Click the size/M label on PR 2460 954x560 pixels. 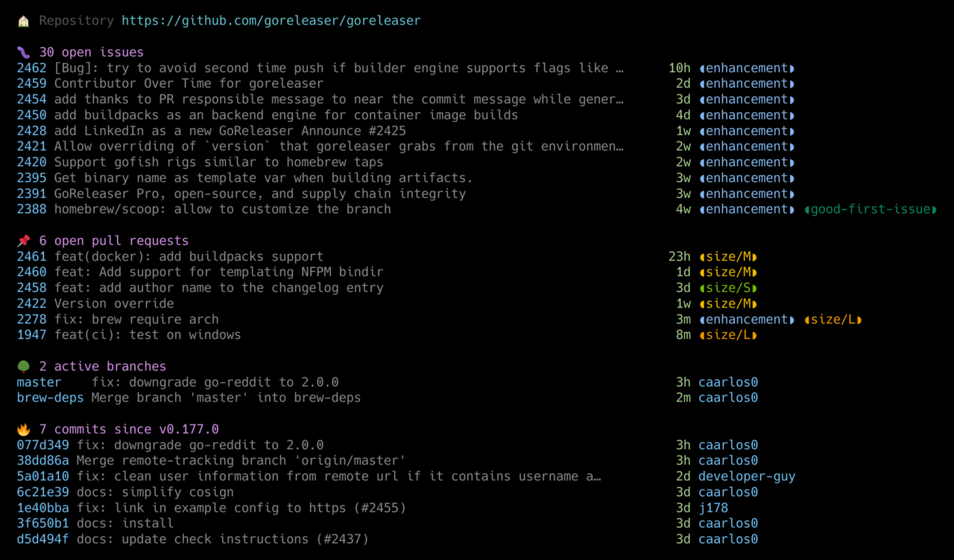click(728, 272)
